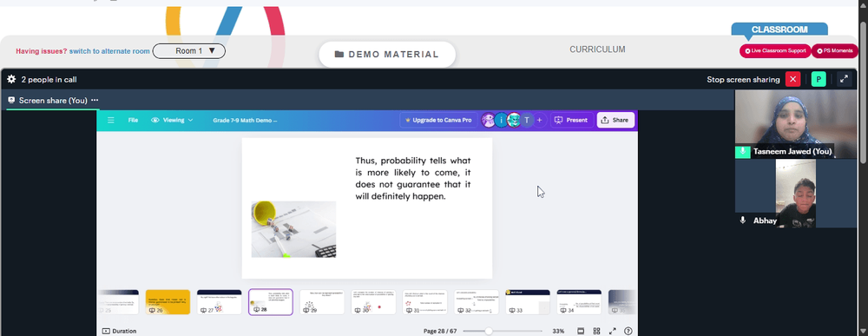Click the Canva Share button
This screenshot has width=868, height=336.
(615, 120)
